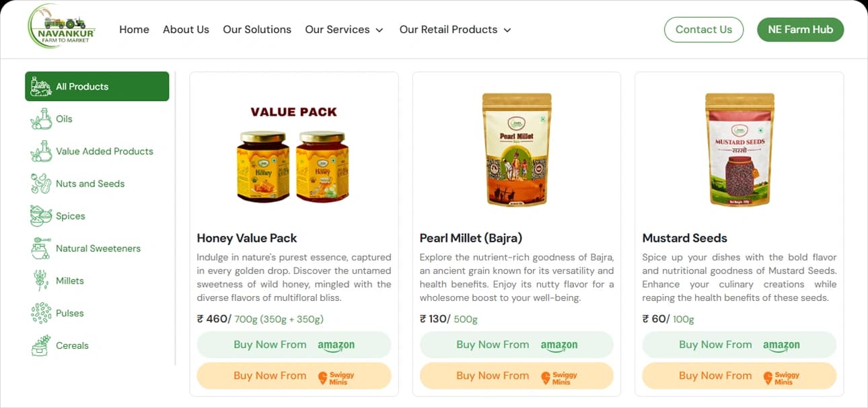Select the Spices bowl icon
Image resolution: width=868 pixels, height=408 pixels.
41,216
